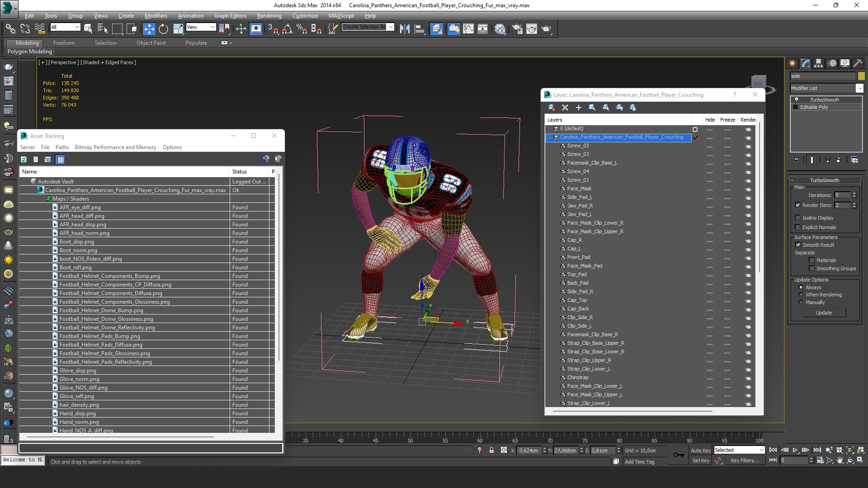Viewport: 868px width, 488px height.
Task: Open the Create command panel tab
Action: pos(793,63)
